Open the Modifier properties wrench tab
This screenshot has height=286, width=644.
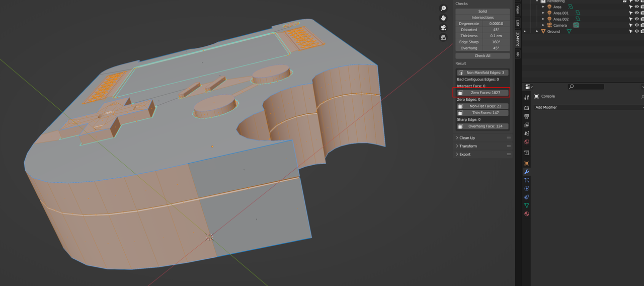pos(527,172)
